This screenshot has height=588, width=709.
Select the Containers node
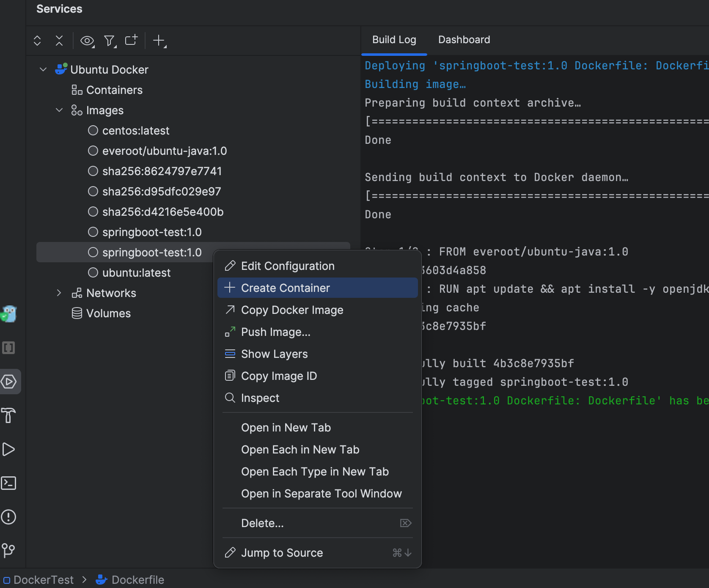[x=114, y=90]
